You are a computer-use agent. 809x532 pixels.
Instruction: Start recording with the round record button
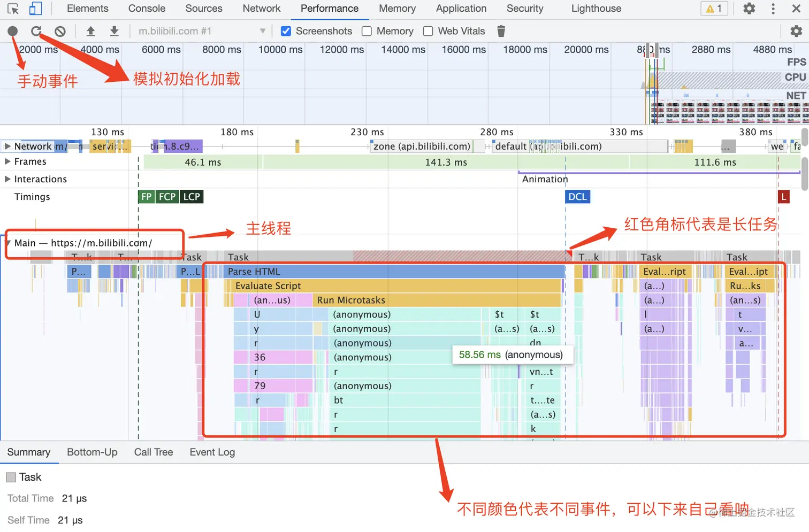tap(13, 31)
